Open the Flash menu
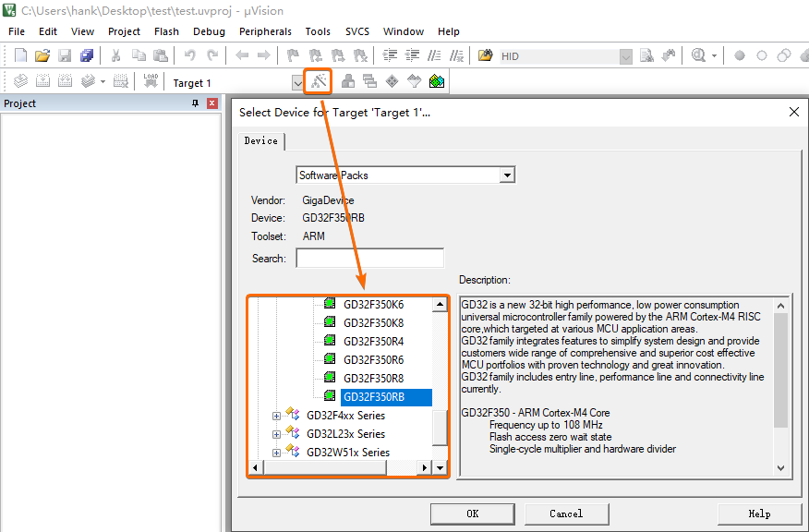 166,31
